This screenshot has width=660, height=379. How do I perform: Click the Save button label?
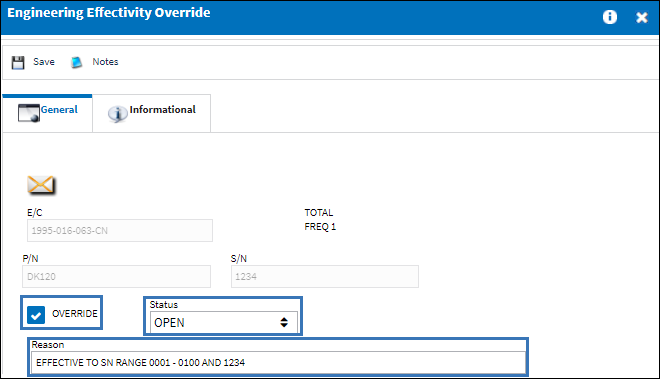[44, 62]
